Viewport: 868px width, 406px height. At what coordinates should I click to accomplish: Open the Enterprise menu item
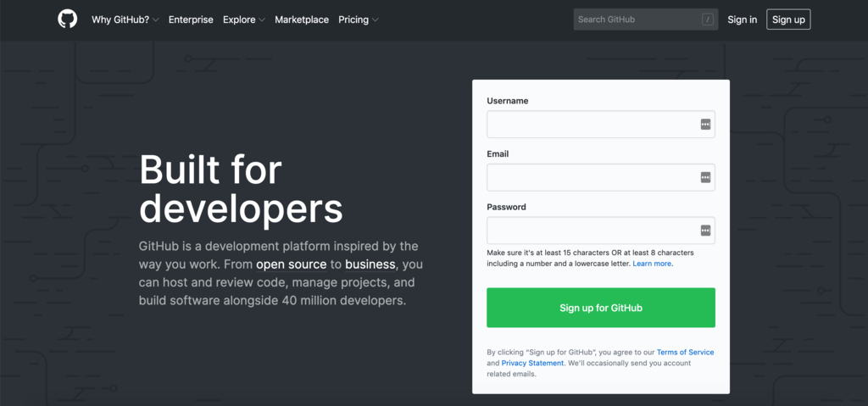[191, 19]
